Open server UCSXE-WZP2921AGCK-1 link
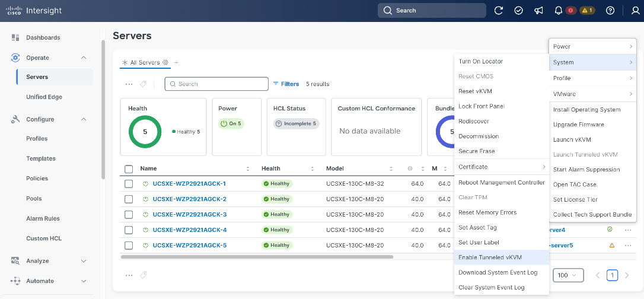This screenshot has height=299, width=644. [x=189, y=183]
